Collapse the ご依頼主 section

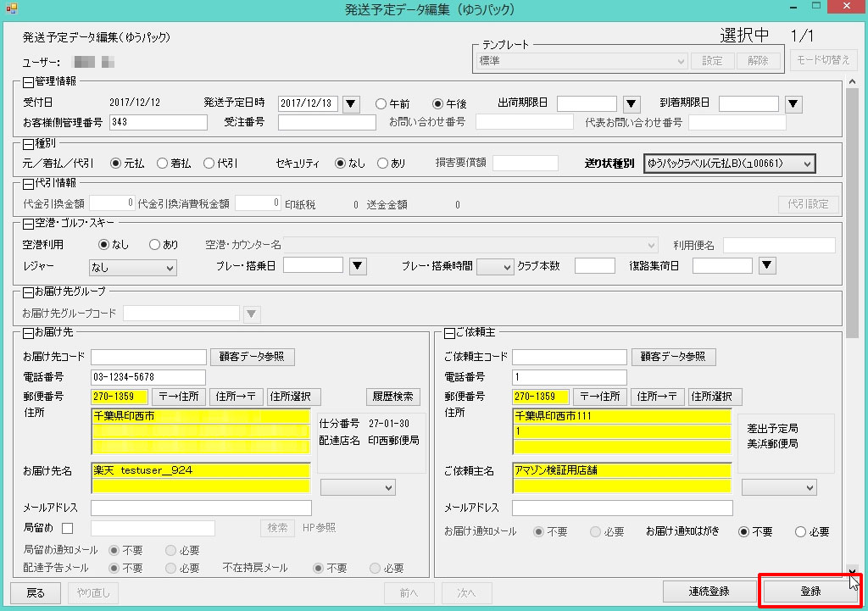click(x=449, y=333)
